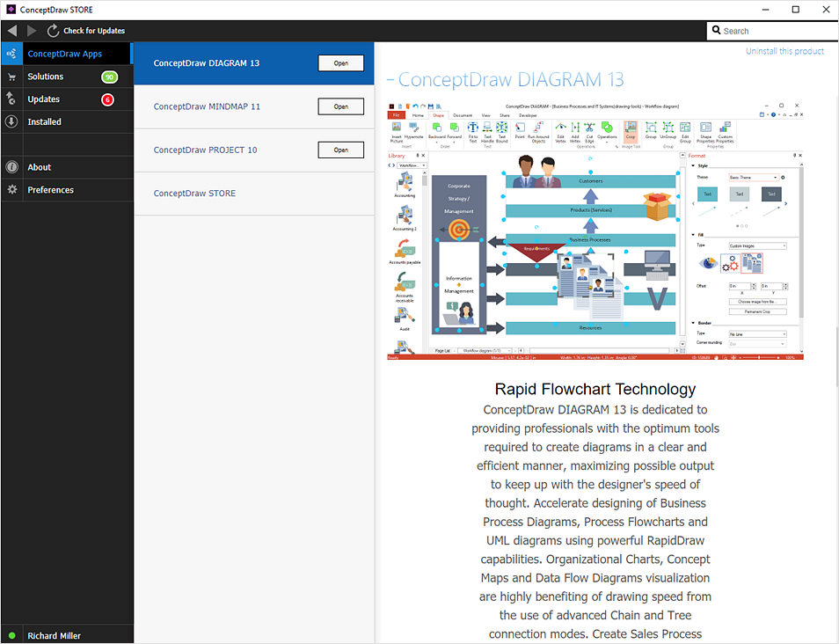Show the Installed products section

(66, 121)
